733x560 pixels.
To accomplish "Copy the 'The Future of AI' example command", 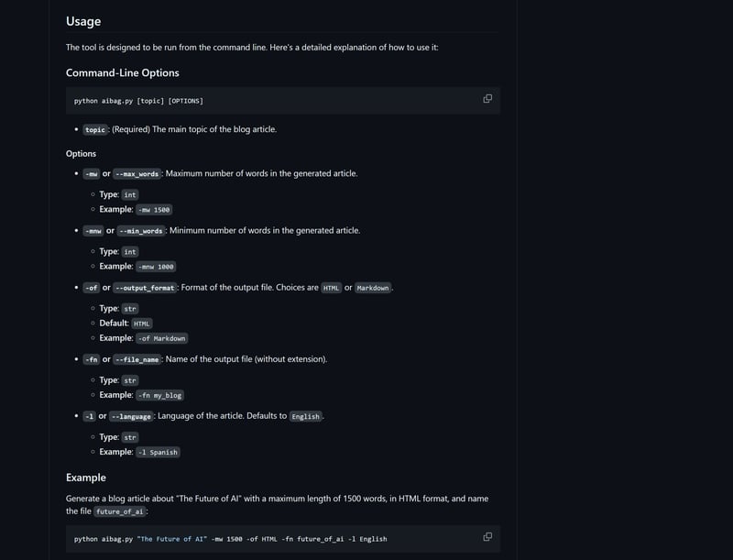I will click(487, 537).
